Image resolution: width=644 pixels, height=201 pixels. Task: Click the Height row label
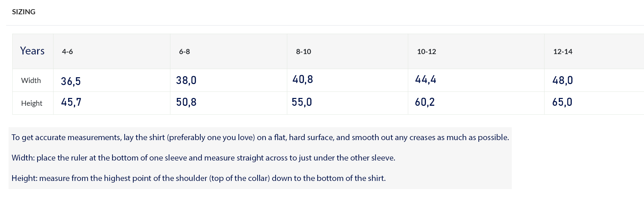[32, 103]
